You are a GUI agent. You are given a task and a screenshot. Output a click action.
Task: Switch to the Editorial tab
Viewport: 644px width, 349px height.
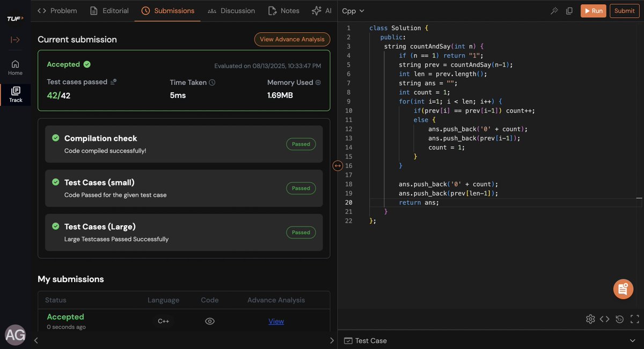coord(109,10)
